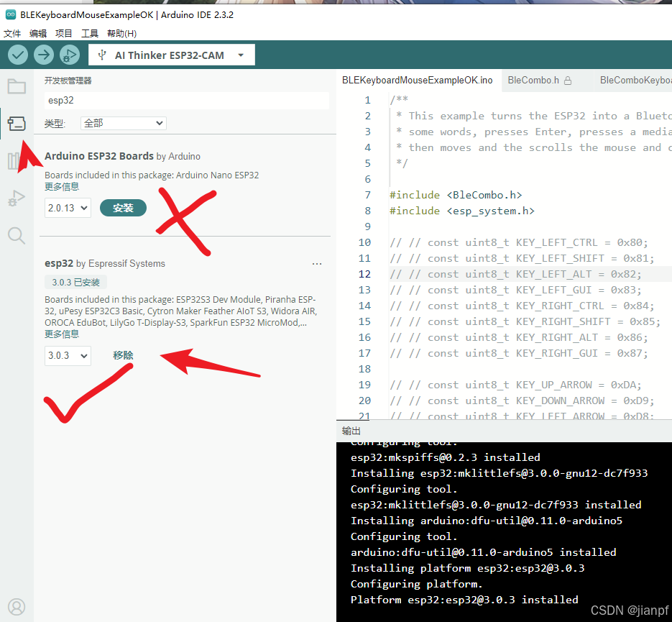
Task: Open the Boards Manager sidebar icon
Action: click(x=17, y=124)
